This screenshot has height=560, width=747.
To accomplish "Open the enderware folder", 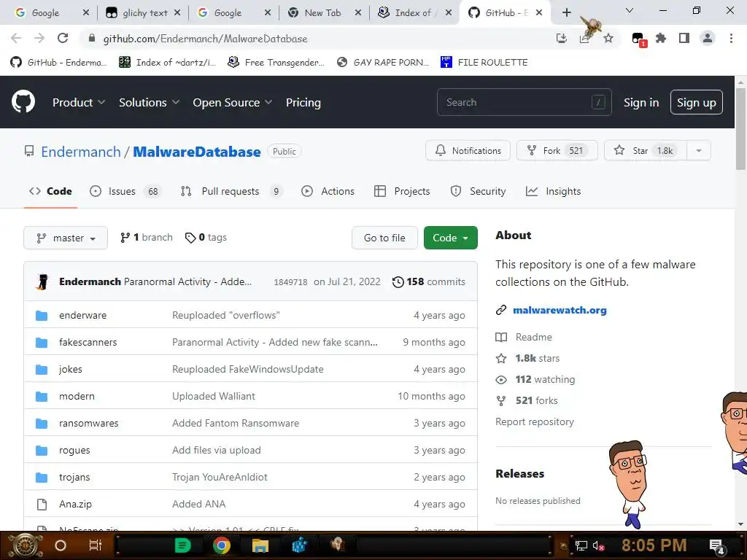I will coord(82,315).
